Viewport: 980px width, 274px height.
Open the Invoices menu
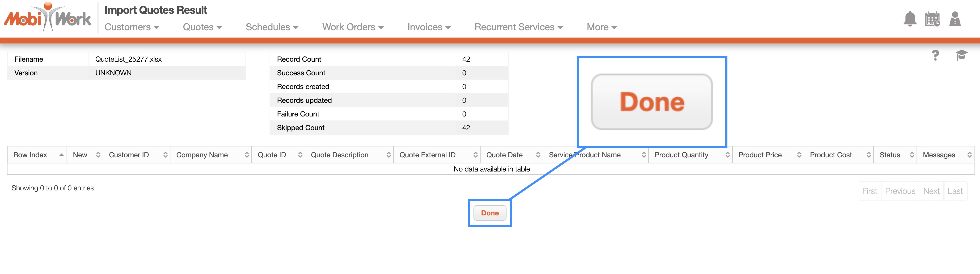[x=429, y=27]
